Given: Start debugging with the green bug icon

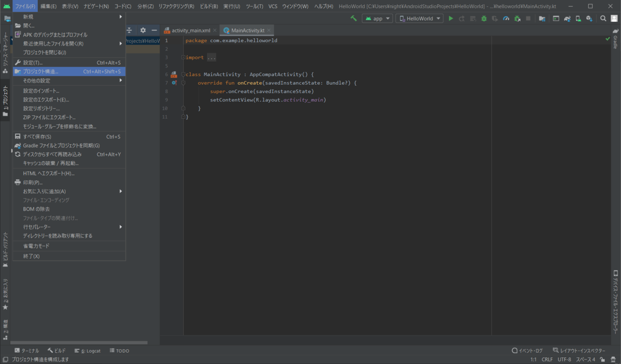Looking at the screenshot, I should point(484,18).
